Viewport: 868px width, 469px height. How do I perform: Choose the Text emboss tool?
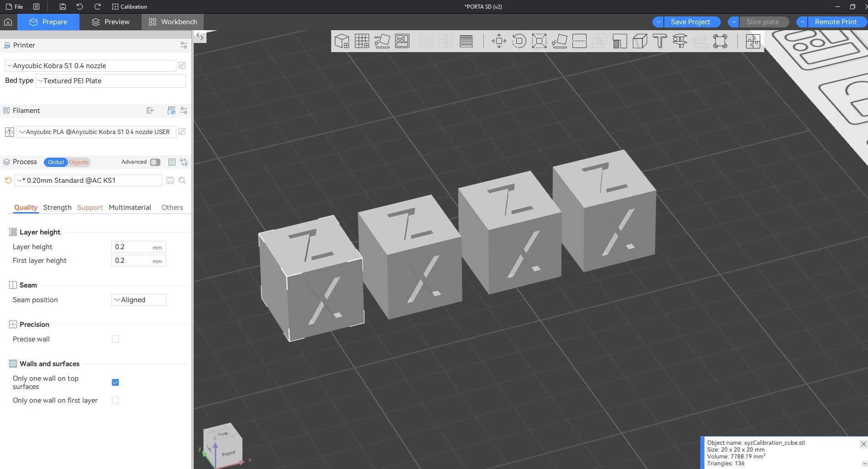tap(660, 41)
